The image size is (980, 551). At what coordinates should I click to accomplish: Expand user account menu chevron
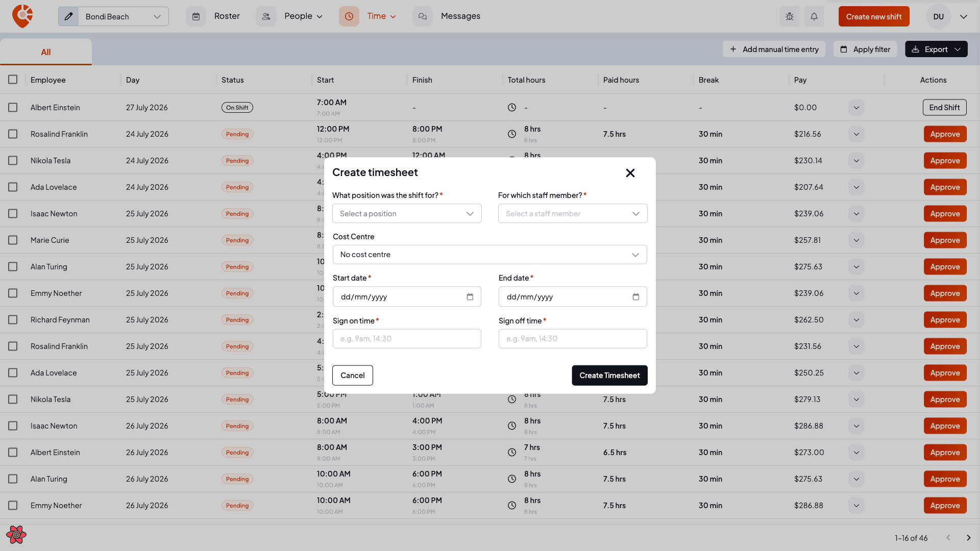point(964,16)
